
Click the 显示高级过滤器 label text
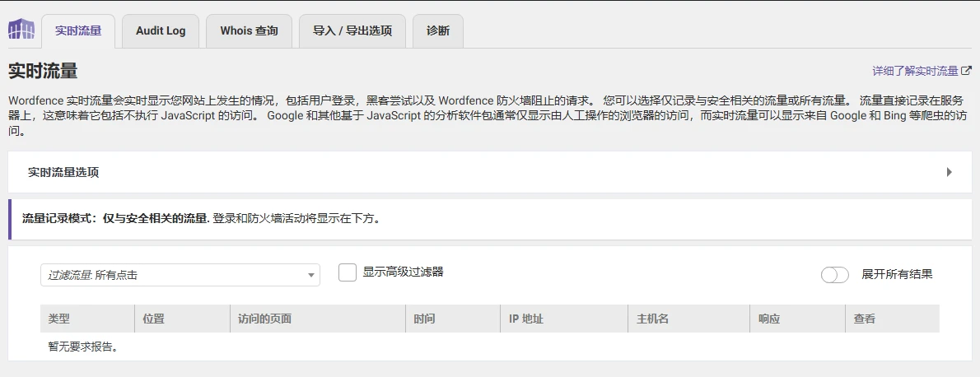click(404, 272)
